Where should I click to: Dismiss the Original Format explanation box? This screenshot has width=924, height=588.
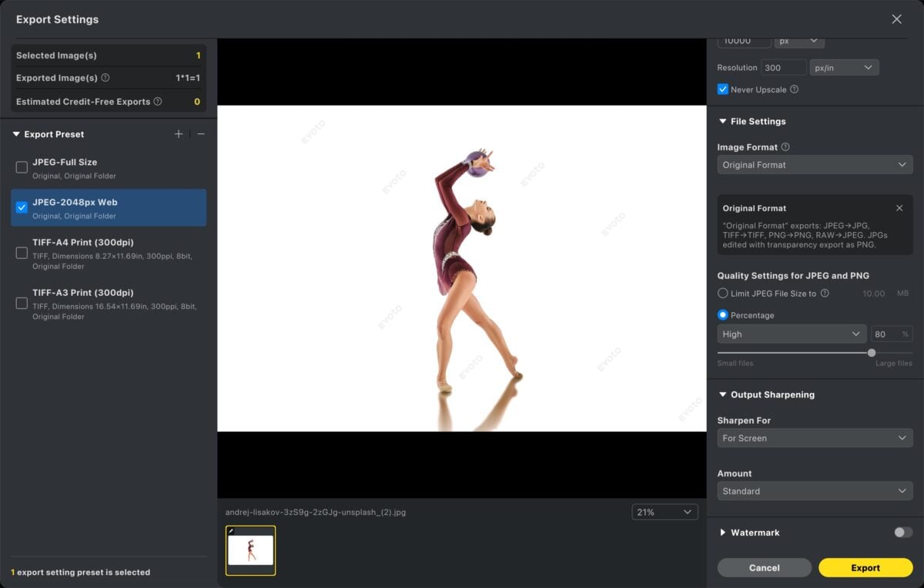click(899, 207)
